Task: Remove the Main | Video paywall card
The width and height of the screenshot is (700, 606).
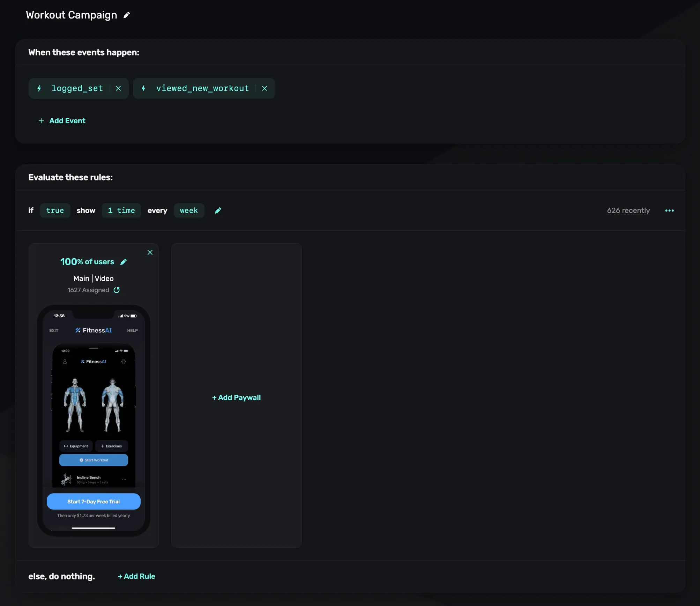Action: point(150,252)
